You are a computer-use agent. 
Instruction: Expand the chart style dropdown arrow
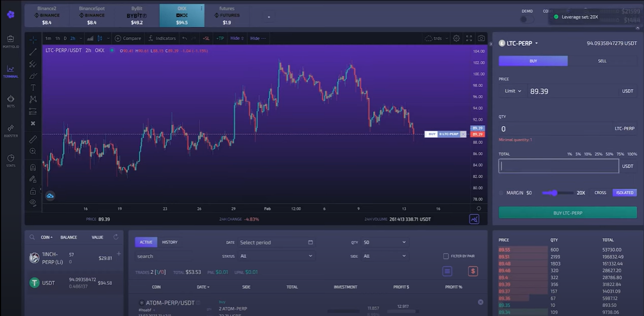tap(108, 38)
